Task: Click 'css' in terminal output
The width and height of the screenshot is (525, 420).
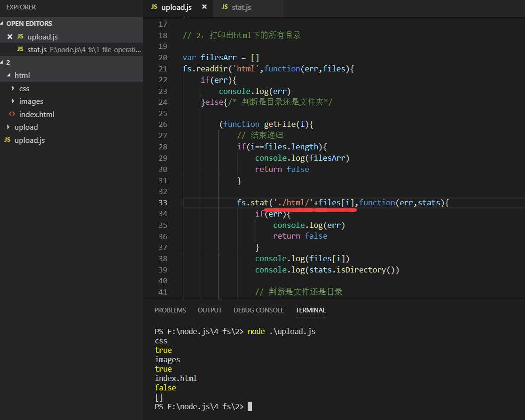Action: point(161,341)
